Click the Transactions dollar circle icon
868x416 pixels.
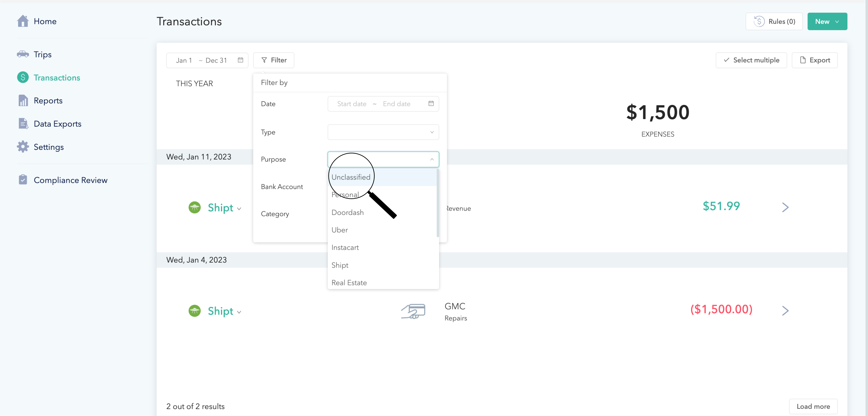tap(23, 77)
